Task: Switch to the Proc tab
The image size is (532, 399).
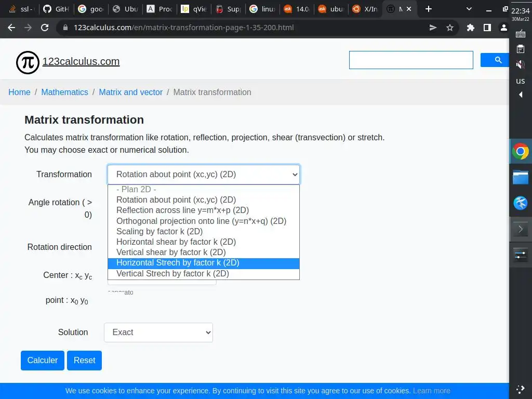Action: [159, 9]
